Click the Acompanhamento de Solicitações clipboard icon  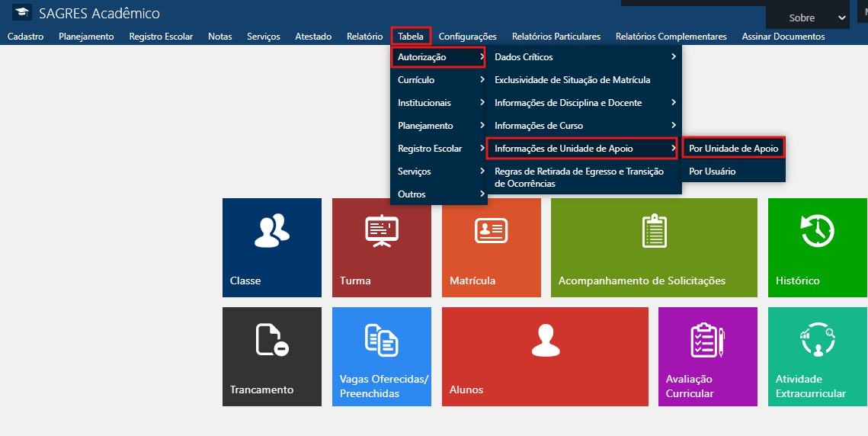[654, 230]
